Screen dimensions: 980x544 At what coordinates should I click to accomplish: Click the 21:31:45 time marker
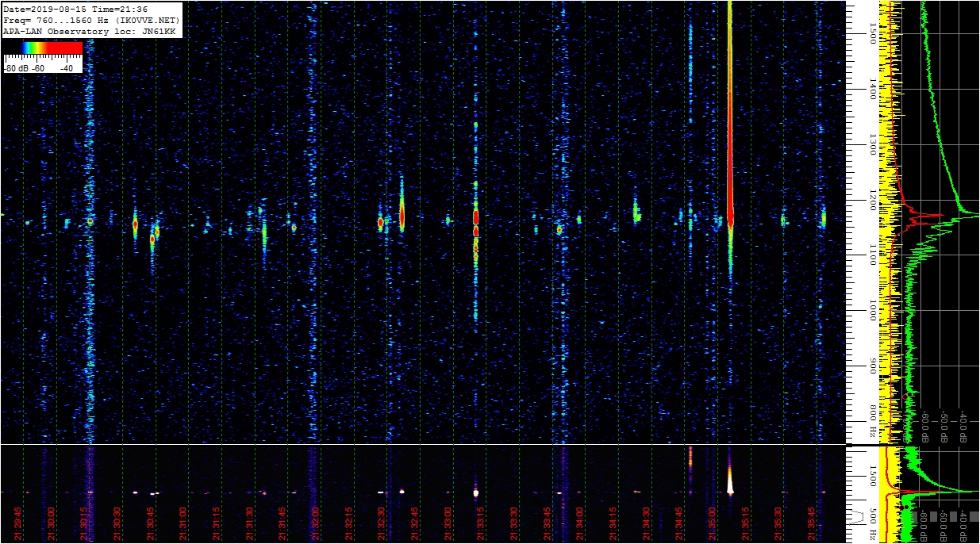tap(283, 524)
